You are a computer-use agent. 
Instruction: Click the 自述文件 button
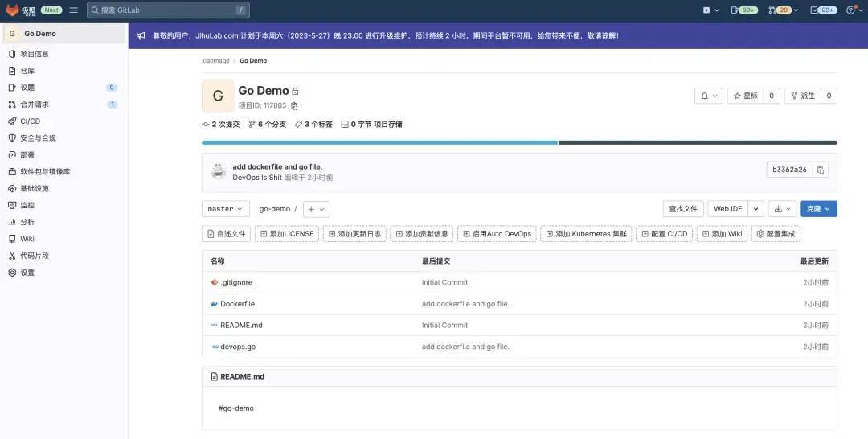[x=227, y=234]
